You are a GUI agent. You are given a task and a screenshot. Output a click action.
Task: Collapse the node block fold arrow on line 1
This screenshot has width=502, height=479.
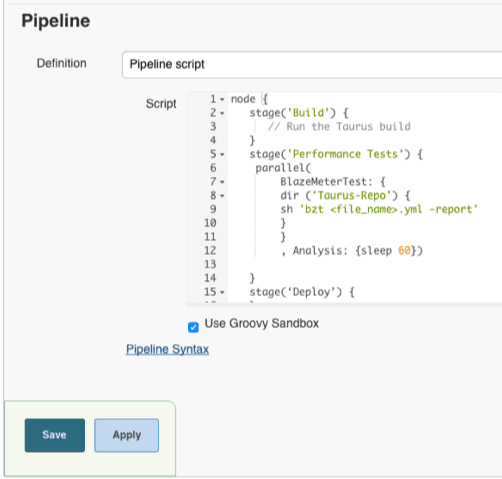(x=222, y=100)
